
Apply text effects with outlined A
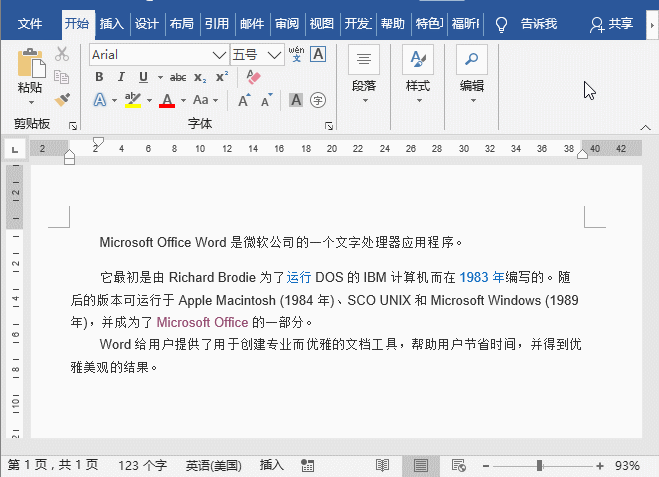tap(100, 100)
